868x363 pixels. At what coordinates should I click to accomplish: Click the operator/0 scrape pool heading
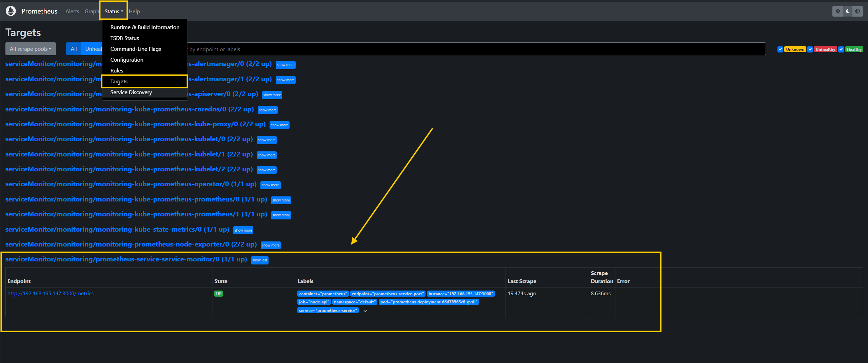coord(131,184)
